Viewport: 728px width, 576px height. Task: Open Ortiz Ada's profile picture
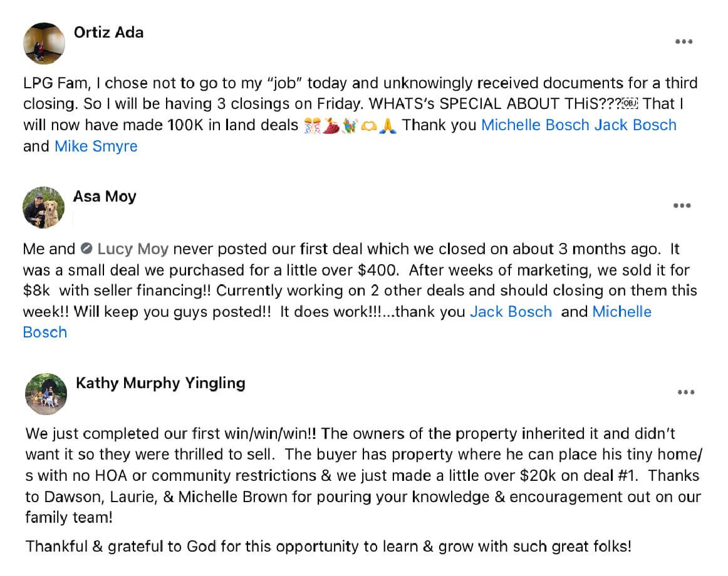[44, 43]
